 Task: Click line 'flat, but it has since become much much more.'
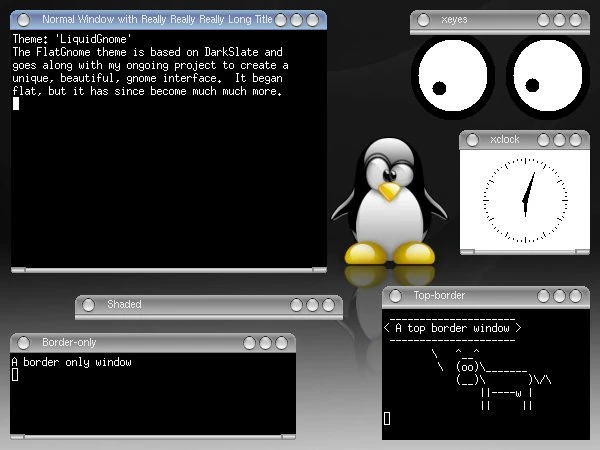pyautogui.click(x=147, y=91)
